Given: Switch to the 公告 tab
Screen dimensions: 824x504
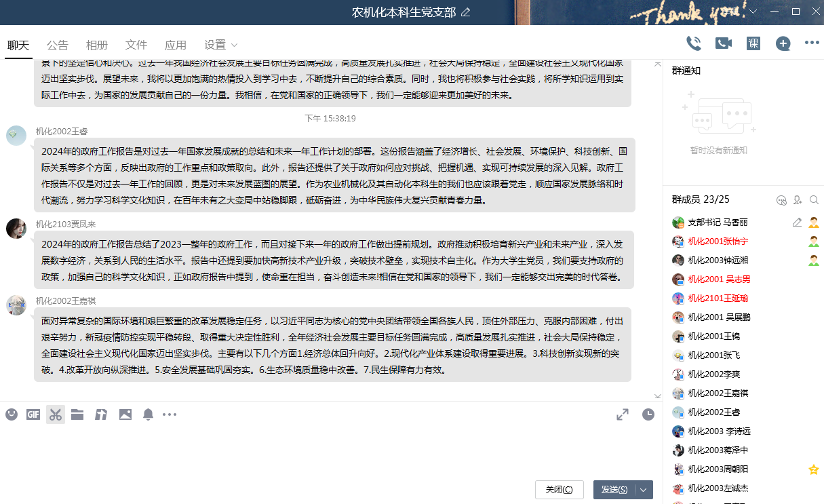Looking at the screenshot, I should (57, 45).
